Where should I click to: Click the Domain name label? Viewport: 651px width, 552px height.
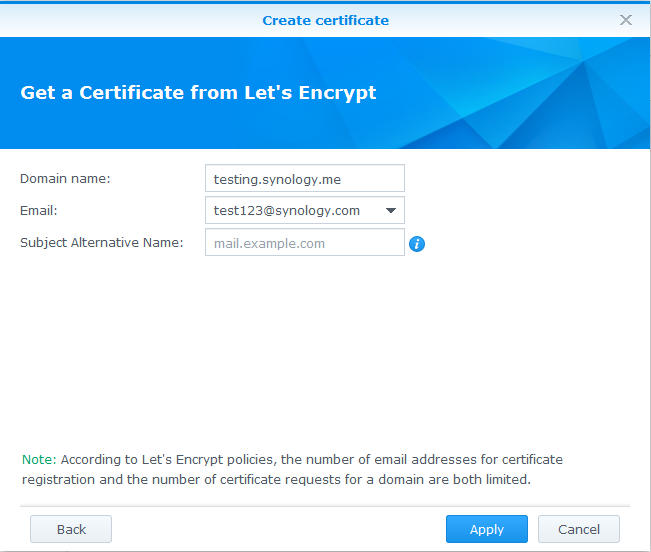(x=65, y=179)
